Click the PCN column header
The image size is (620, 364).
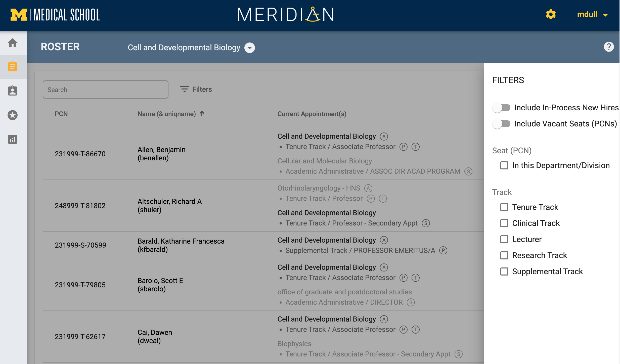pyautogui.click(x=61, y=114)
